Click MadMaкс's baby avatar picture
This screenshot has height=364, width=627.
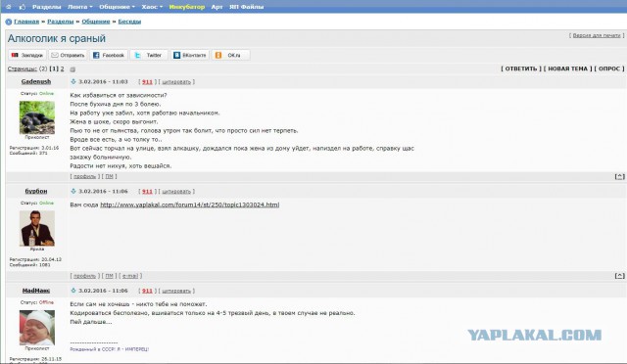(37, 328)
